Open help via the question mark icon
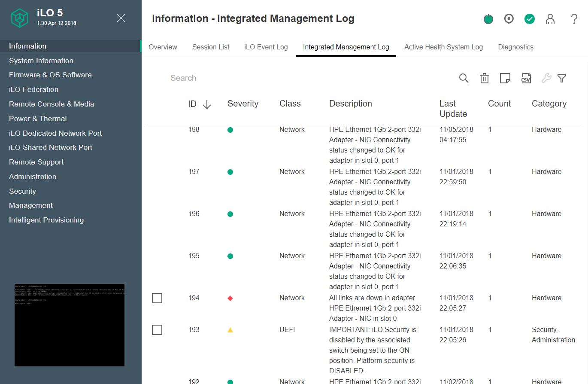Image resolution: width=588 pixels, height=384 pixels. tap(574, 19)
